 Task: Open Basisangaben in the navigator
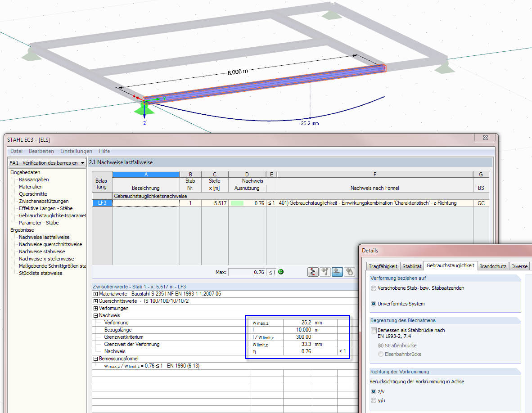[x=34, y=180]
